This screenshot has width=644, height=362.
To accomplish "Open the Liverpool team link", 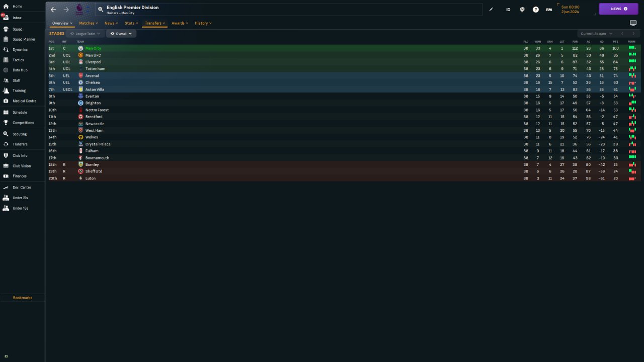I will [x=93, y=62].
